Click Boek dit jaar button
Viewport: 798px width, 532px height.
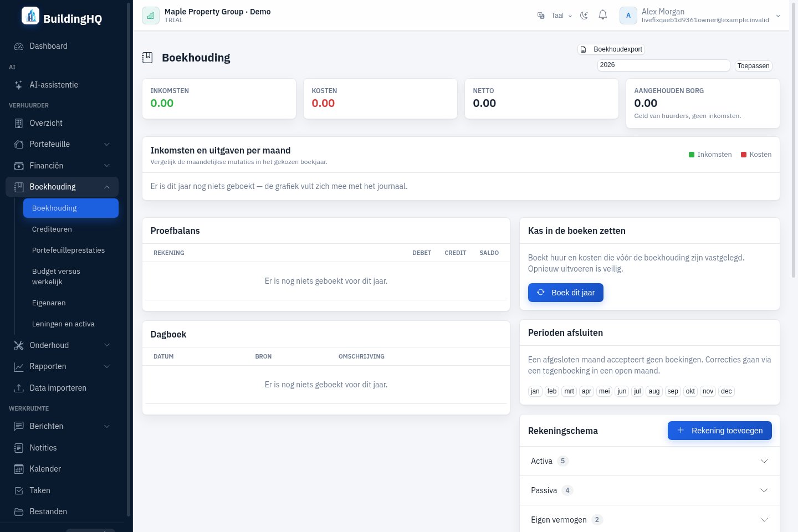tap(566, 293)
